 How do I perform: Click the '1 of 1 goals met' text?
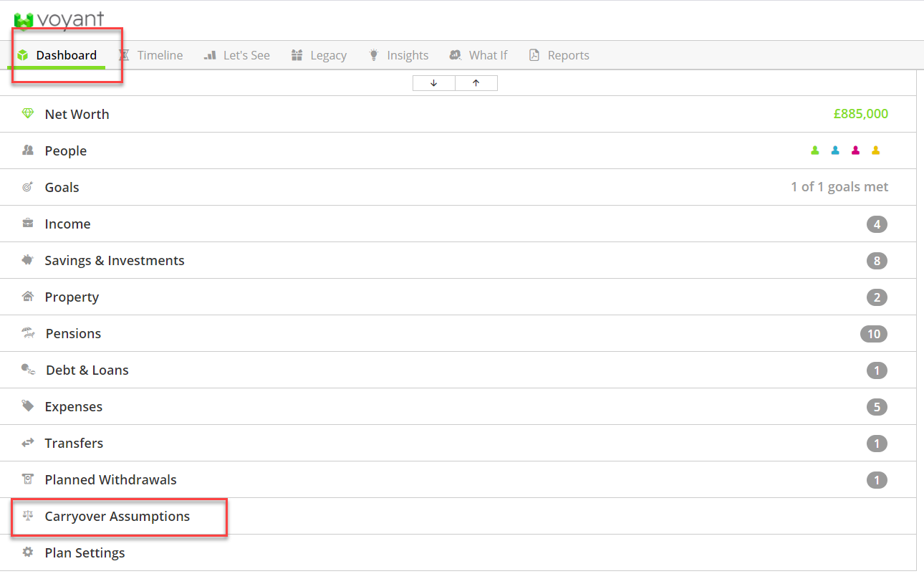coord(839,187)
